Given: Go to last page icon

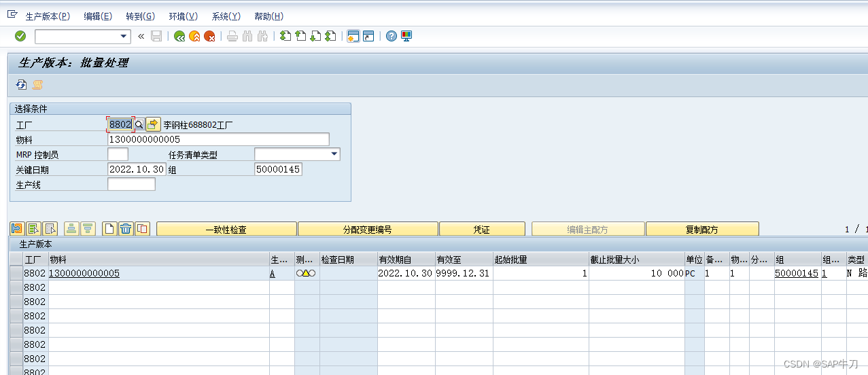Looking at the screenshot, I should pos(330,36).
